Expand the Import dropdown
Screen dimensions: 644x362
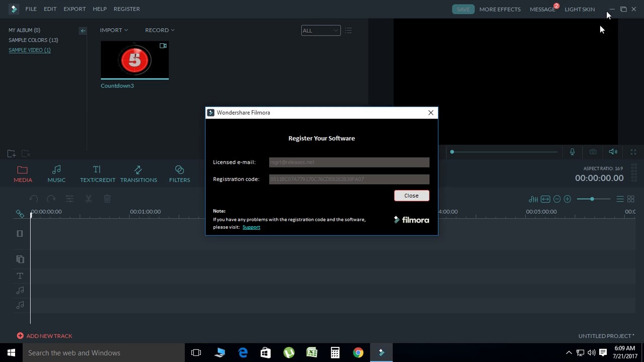point(114,30)
